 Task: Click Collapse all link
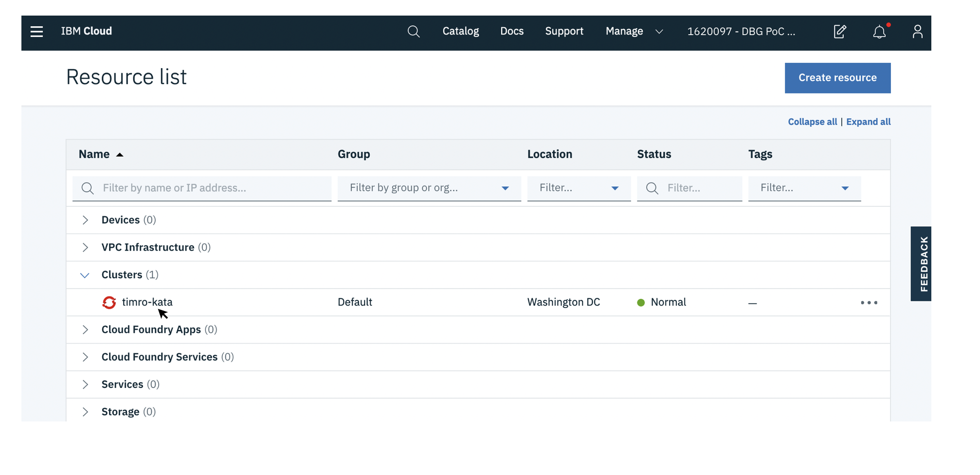[812, 122]
